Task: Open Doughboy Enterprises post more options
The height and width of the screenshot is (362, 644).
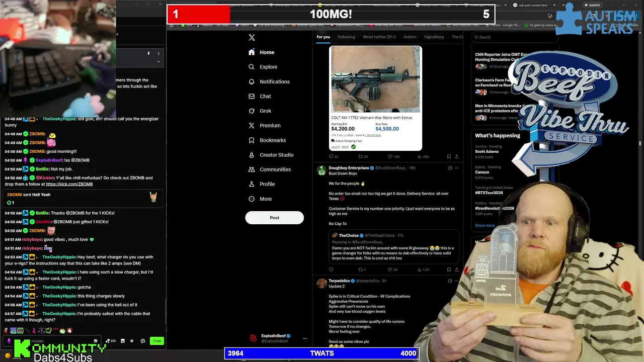Action: 457,168
